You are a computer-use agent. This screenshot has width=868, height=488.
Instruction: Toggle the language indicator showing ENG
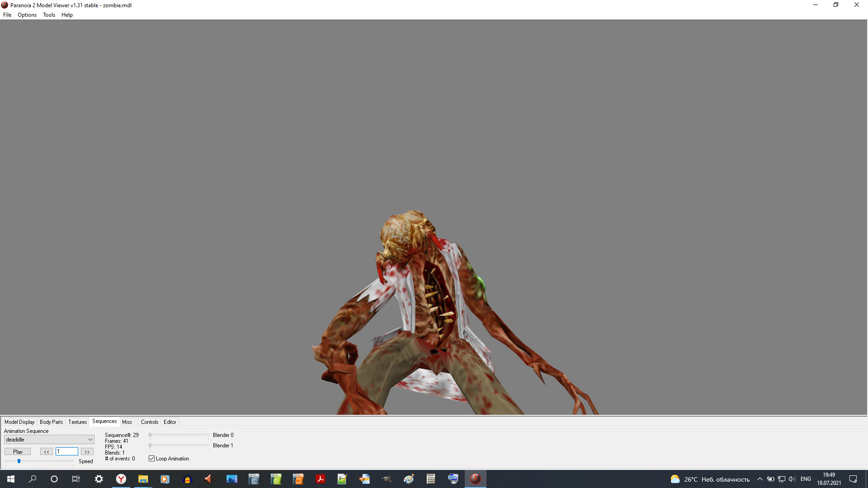pyautogui.click(x=806, y=479)
